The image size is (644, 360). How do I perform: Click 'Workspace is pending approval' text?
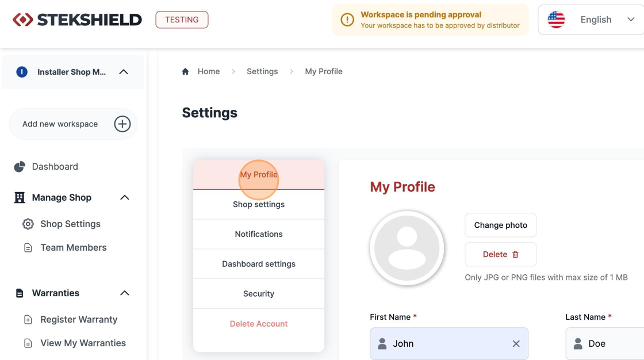[421, 15]
